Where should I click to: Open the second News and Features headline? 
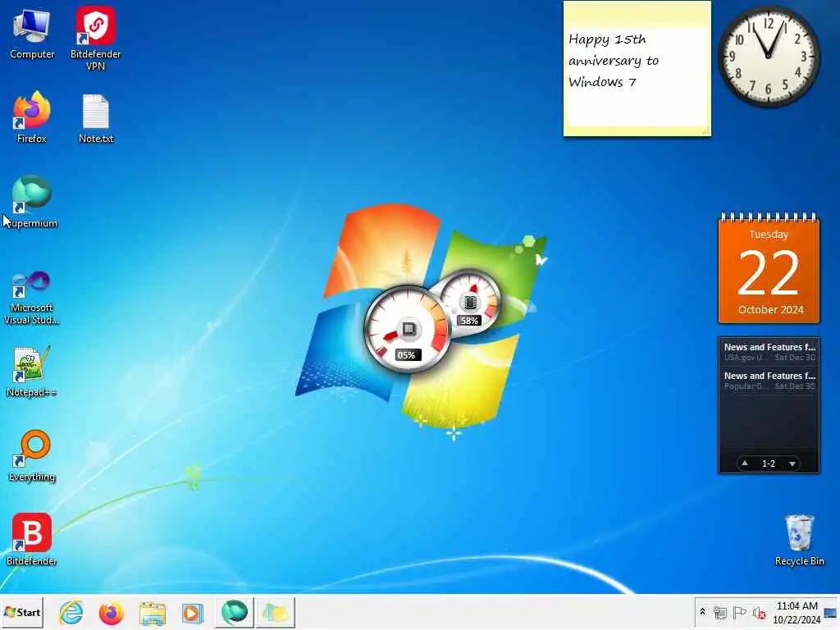[769, 381]
